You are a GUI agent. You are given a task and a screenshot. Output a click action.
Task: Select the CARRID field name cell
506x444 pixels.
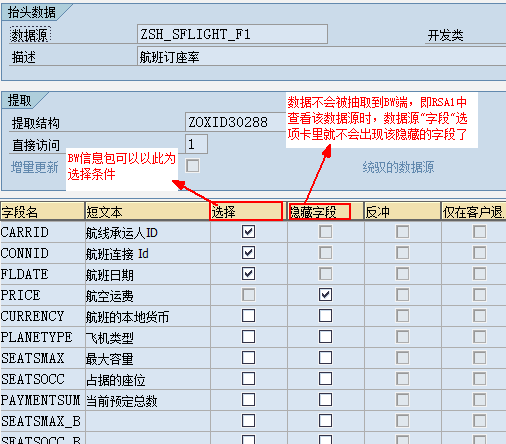click(x=42, y=232)
